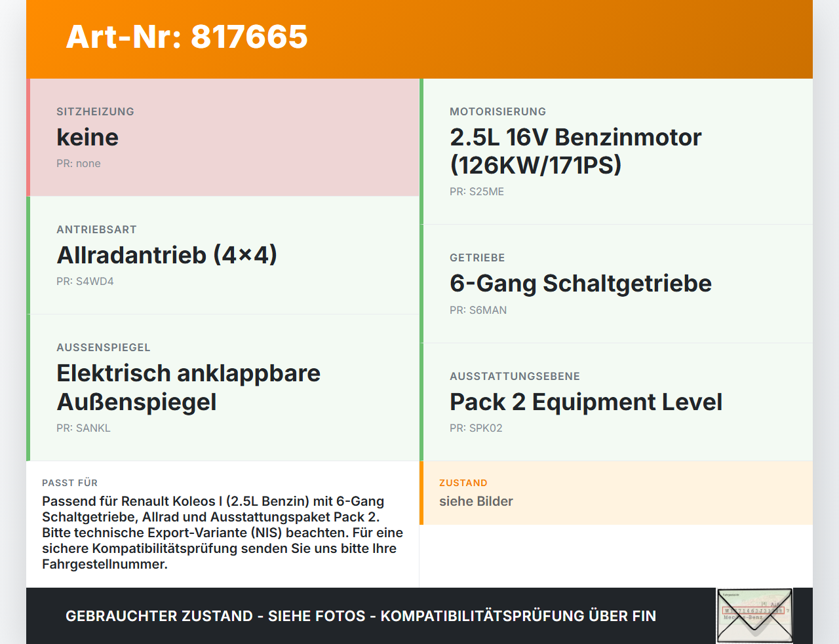Click the Art-Nr: 817665 heading

(187, 37)
